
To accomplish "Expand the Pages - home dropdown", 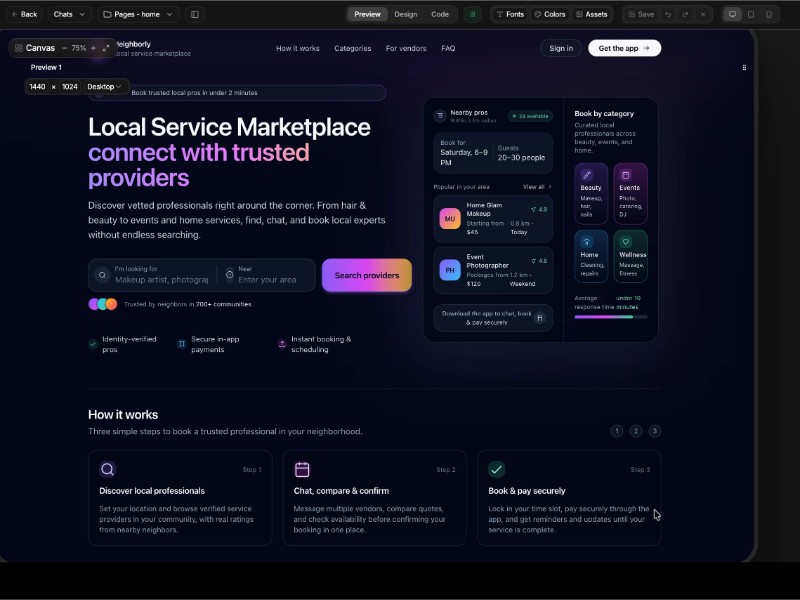I will (x=139, y=15).
